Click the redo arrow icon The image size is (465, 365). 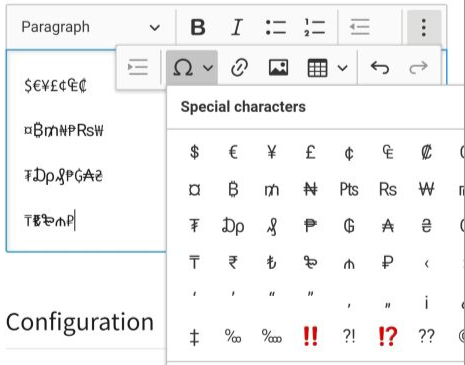click(x=418, y=68)
